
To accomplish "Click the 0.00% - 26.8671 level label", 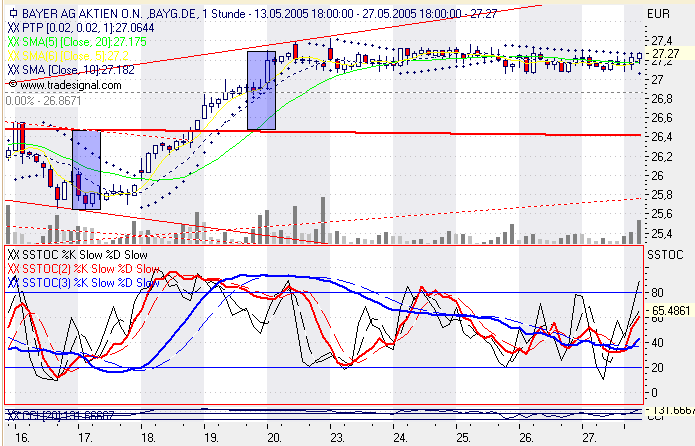I will point(43,101).
